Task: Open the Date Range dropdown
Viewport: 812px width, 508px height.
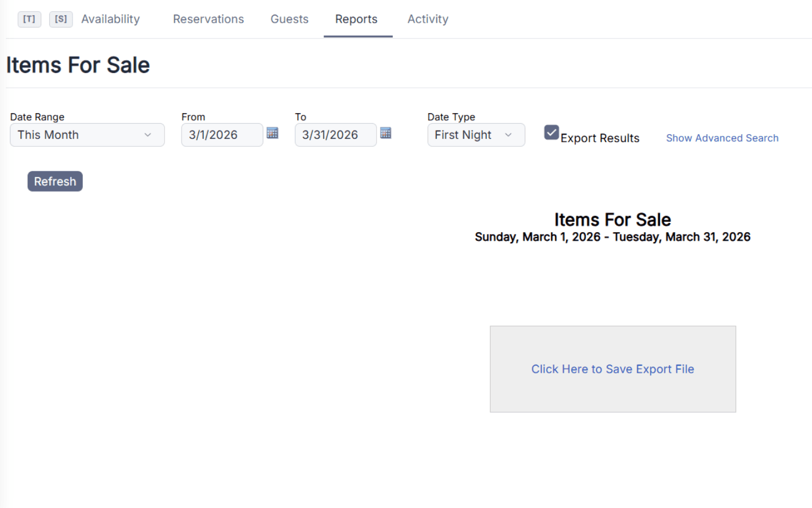Action: click(x=87, y=135)
